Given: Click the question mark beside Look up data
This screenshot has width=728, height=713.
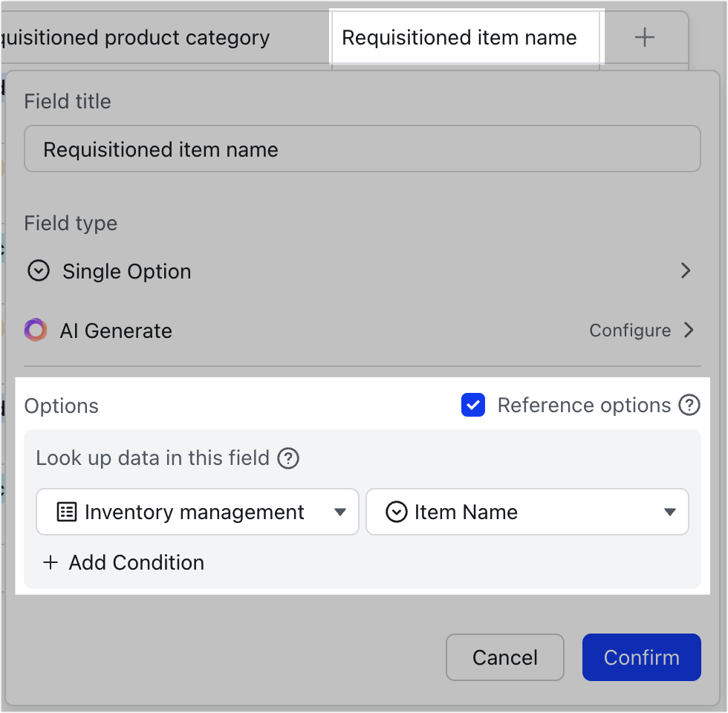Looking at the screenshot, I should [288, 458].
